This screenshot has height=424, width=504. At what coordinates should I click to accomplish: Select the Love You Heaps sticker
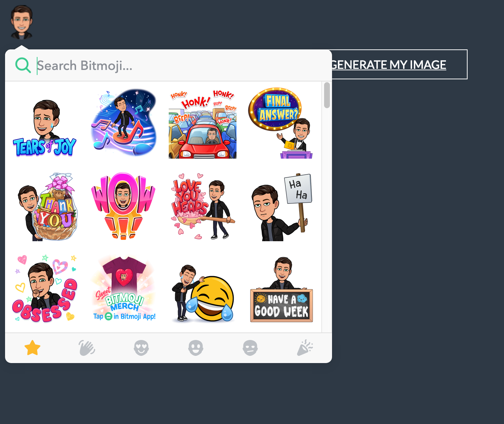pyautogui.click(x=203, y=207)
